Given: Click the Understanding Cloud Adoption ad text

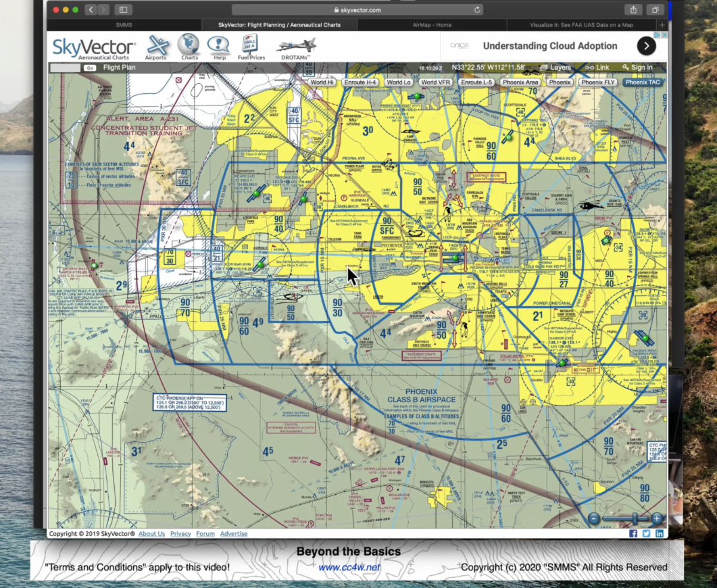Looking at the screenshot, I should point(550,46).
